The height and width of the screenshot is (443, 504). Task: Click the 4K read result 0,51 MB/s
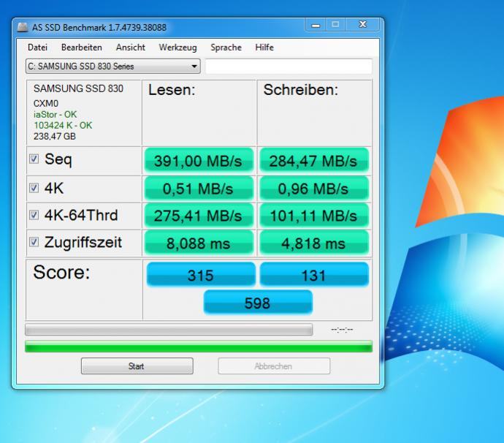click(x=199, y=189)
